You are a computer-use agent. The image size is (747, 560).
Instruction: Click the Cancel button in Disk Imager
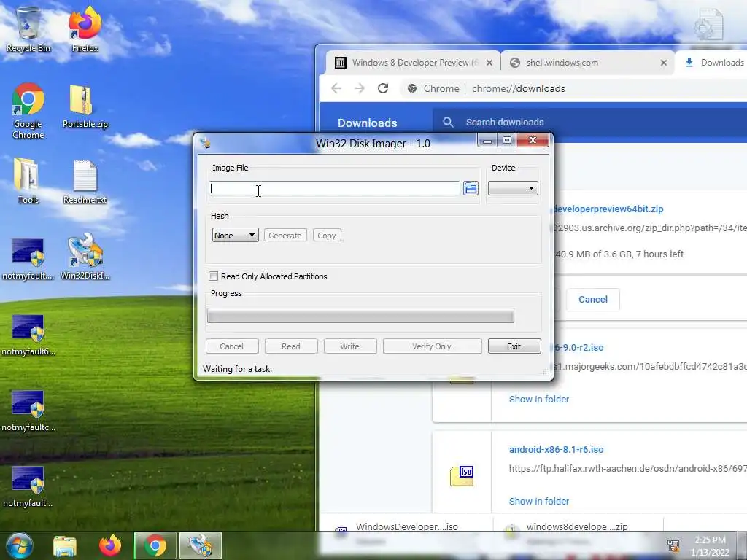click(232, 346)
